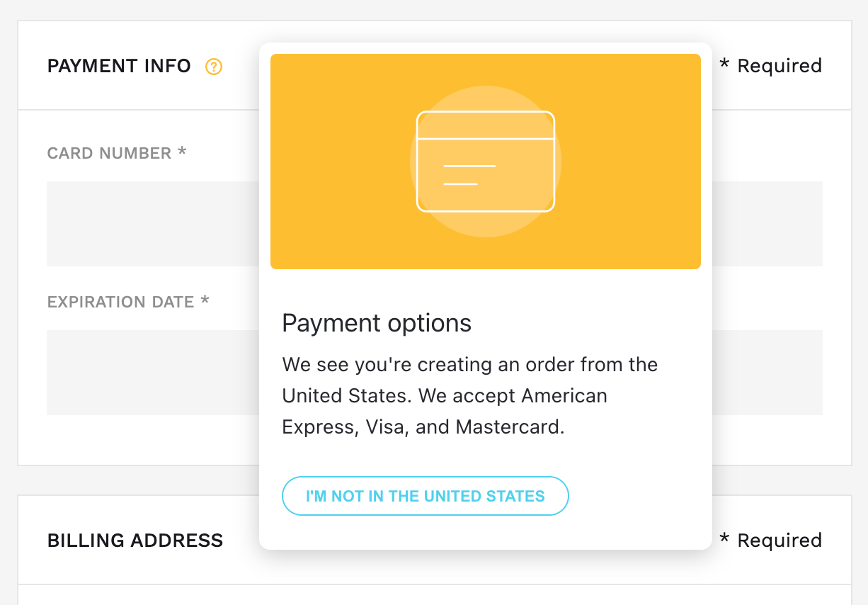The width and height of the screenshot is (868, 605).
Task: Click the credit card illustration icon
Action: click(486, 161)
